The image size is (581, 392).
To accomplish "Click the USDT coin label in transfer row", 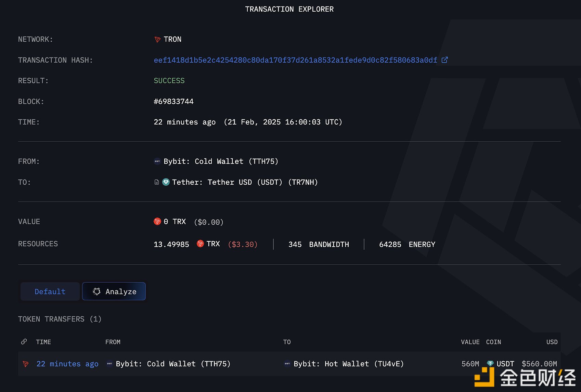I will click(505, 364).
